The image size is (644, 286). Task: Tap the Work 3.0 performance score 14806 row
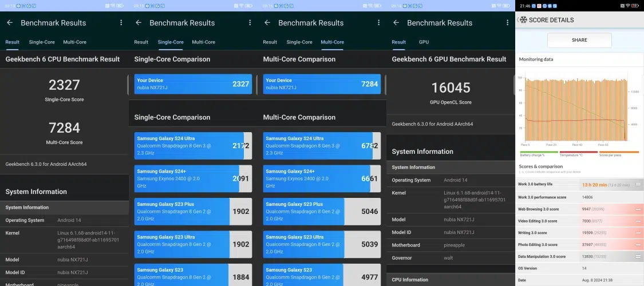(x=579, y=197)
